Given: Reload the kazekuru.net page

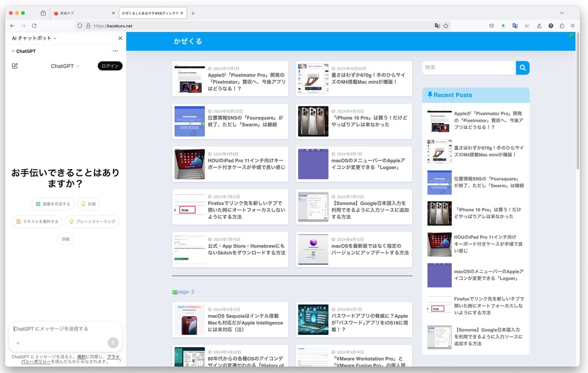Looking at the screenshot, I should 34,25.
